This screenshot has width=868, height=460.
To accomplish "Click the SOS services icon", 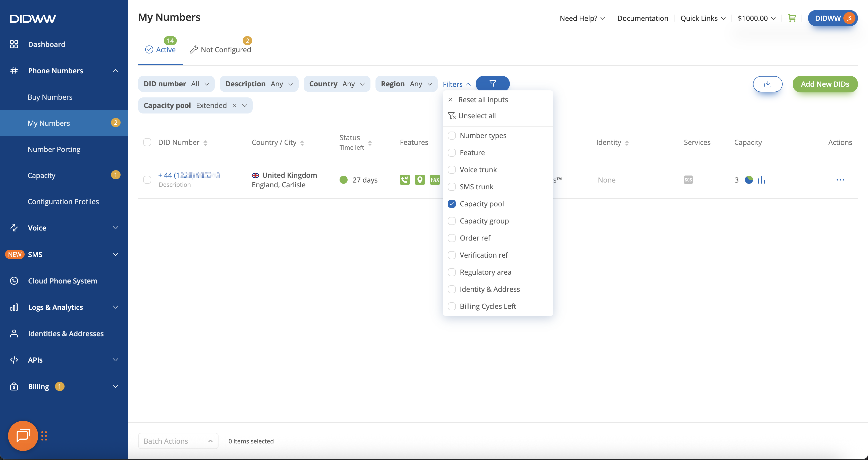I will click(688, 180).
